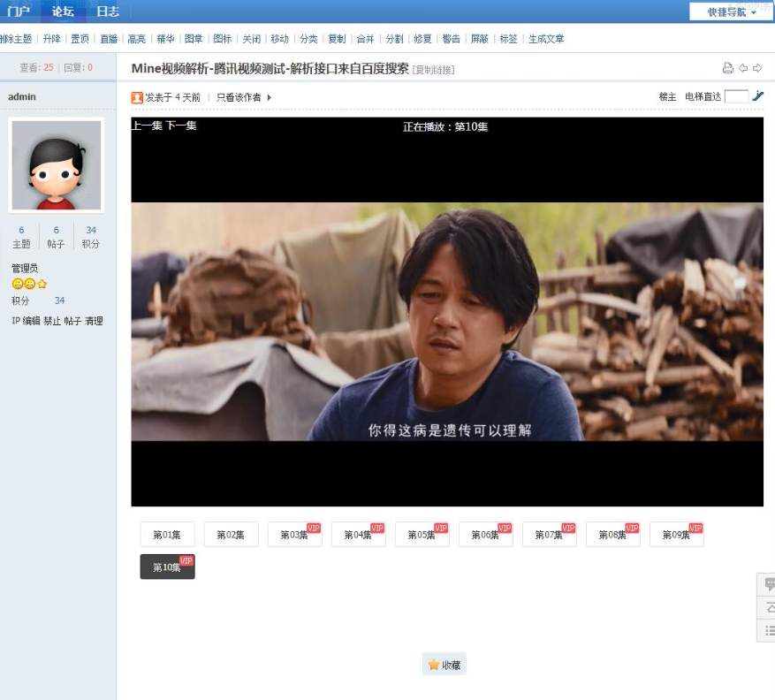Select 合并 to merge threads
Viewport: 775px width, 700px height.
(x=365, y=39)
